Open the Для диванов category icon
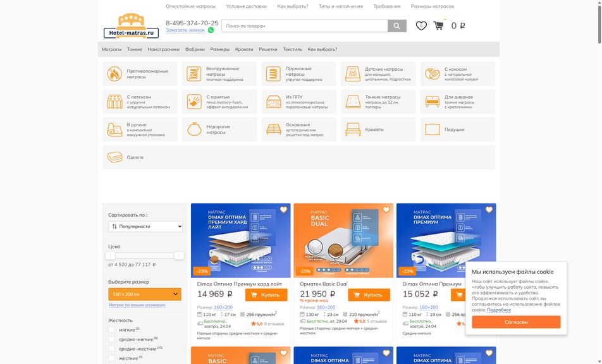602x364 pixels. click(433, 102)
